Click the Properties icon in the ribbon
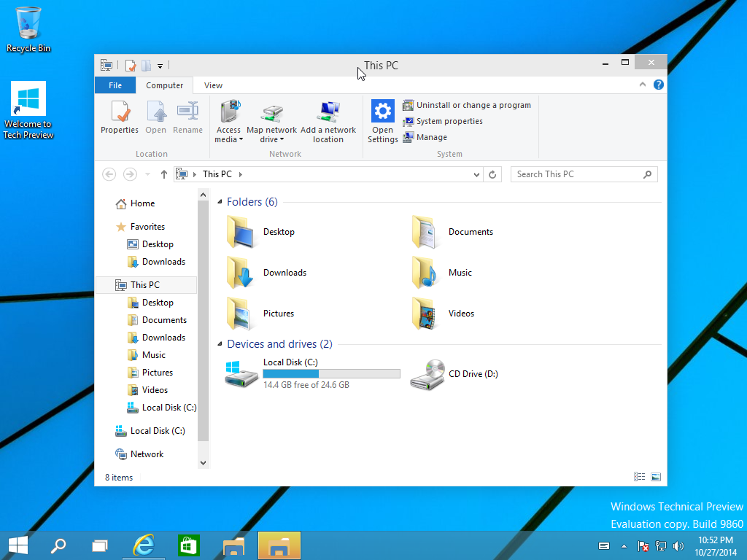The height and width of the screenshot is (560, 747). [120, 112]
